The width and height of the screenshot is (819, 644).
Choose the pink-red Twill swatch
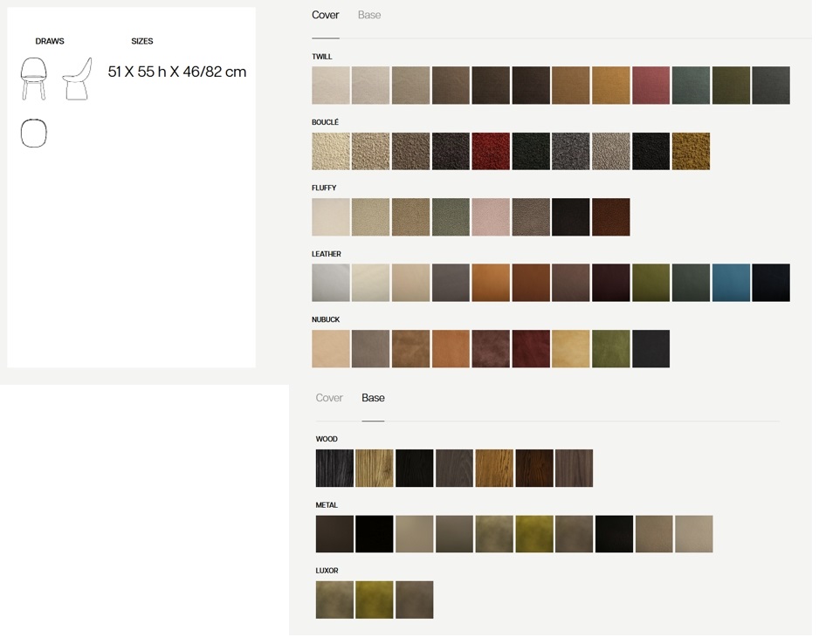click(650, 85)
